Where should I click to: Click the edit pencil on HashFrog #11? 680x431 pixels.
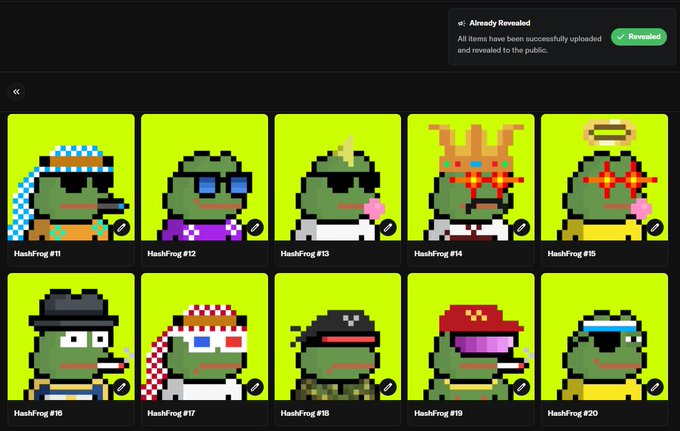[121, 227]
